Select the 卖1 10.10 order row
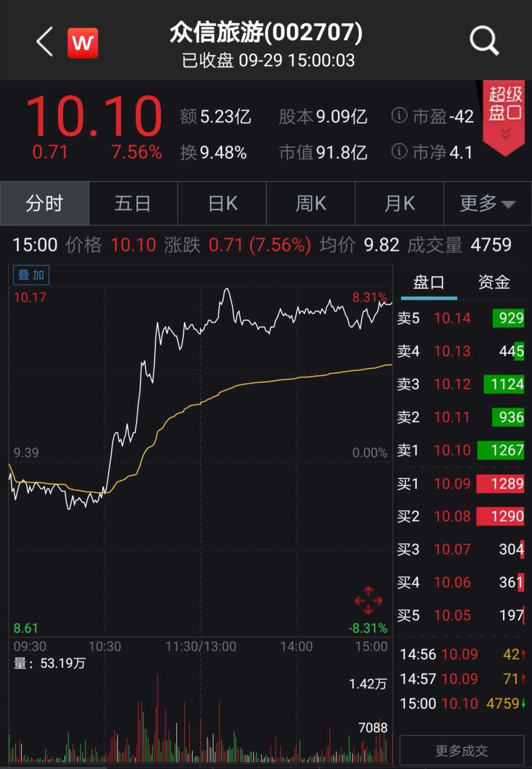 tap(461, 450)
